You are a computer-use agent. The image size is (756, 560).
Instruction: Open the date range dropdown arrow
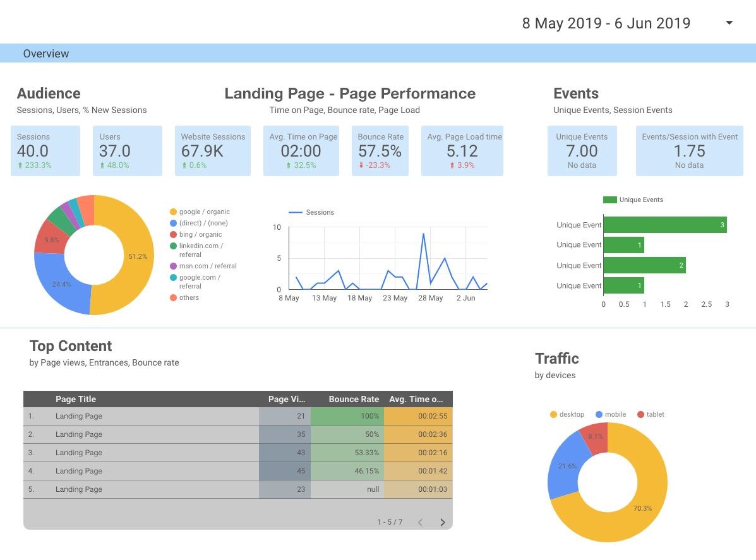tap(729, 23)
